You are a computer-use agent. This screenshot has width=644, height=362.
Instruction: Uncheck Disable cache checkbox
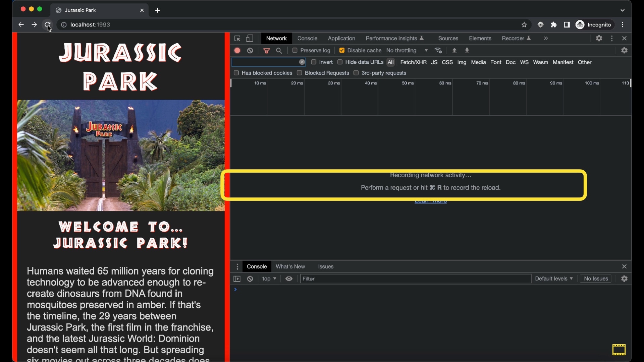coord(342,50)
